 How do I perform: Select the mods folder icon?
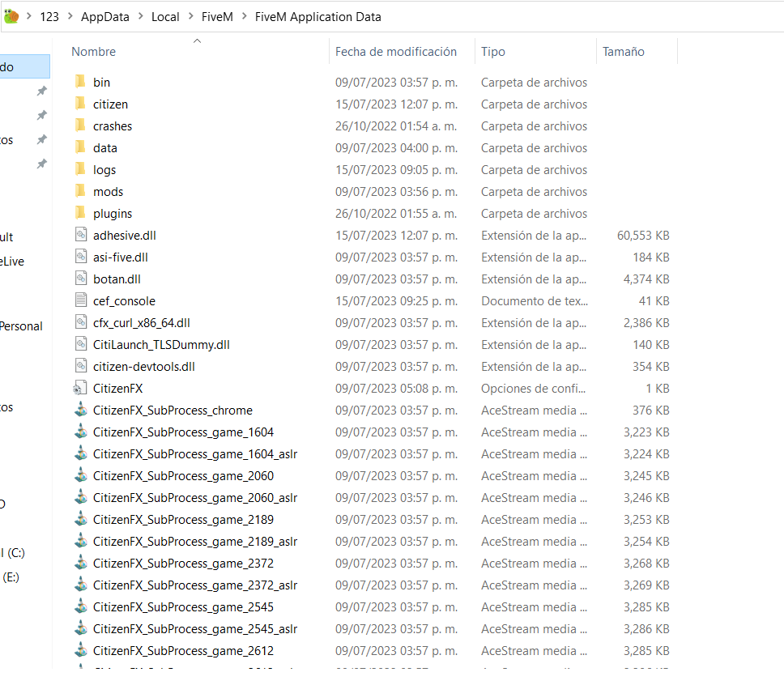(x=80, y=191)
